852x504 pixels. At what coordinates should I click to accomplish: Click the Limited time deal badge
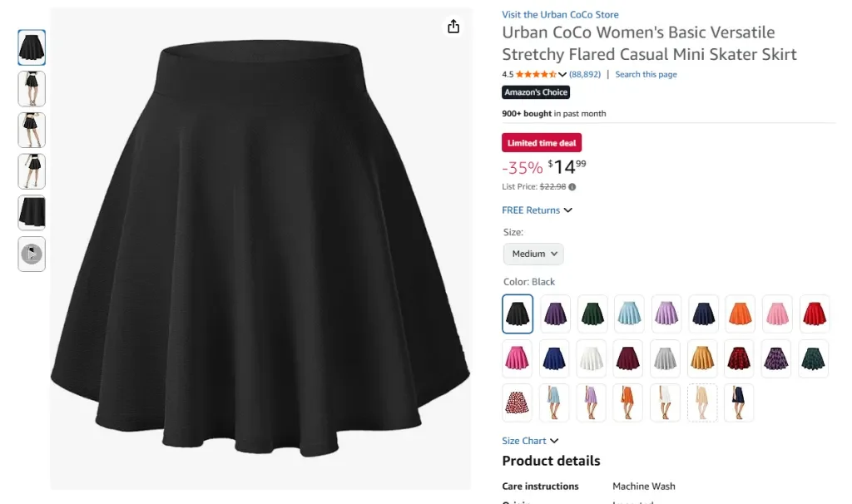(541, 142)
